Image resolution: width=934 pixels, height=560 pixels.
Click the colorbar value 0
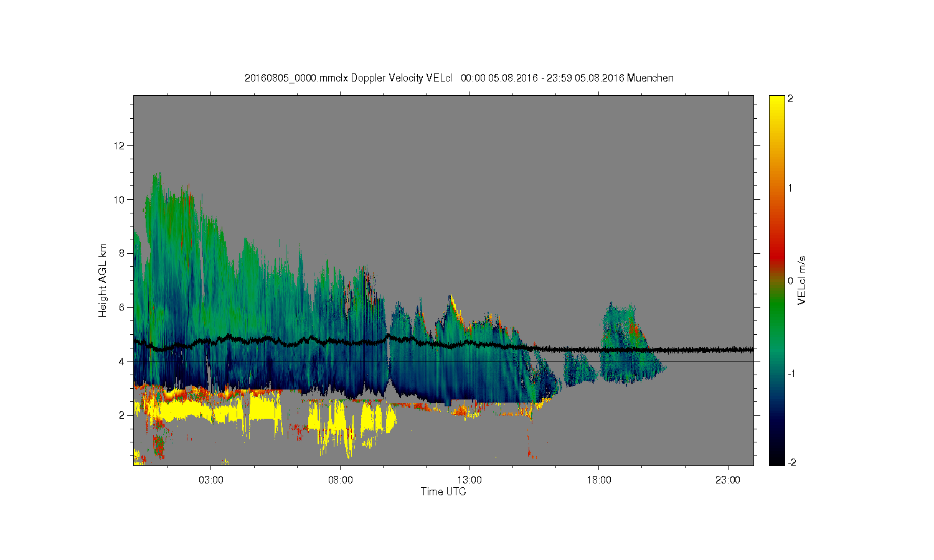[x=791, y=281]
